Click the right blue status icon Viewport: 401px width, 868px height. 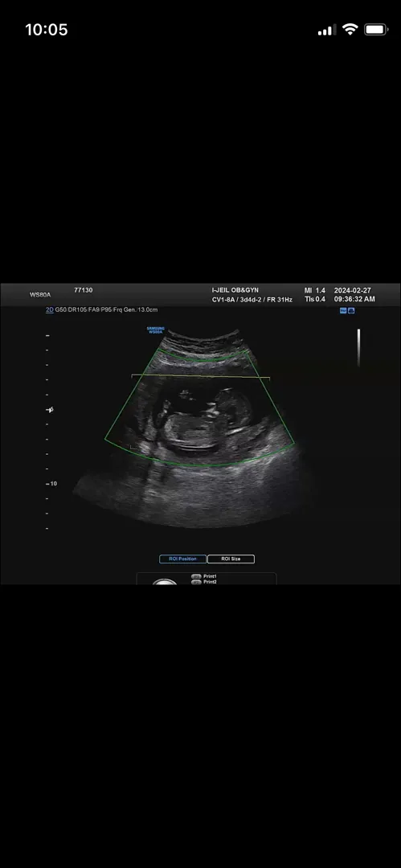pos(351,310)
